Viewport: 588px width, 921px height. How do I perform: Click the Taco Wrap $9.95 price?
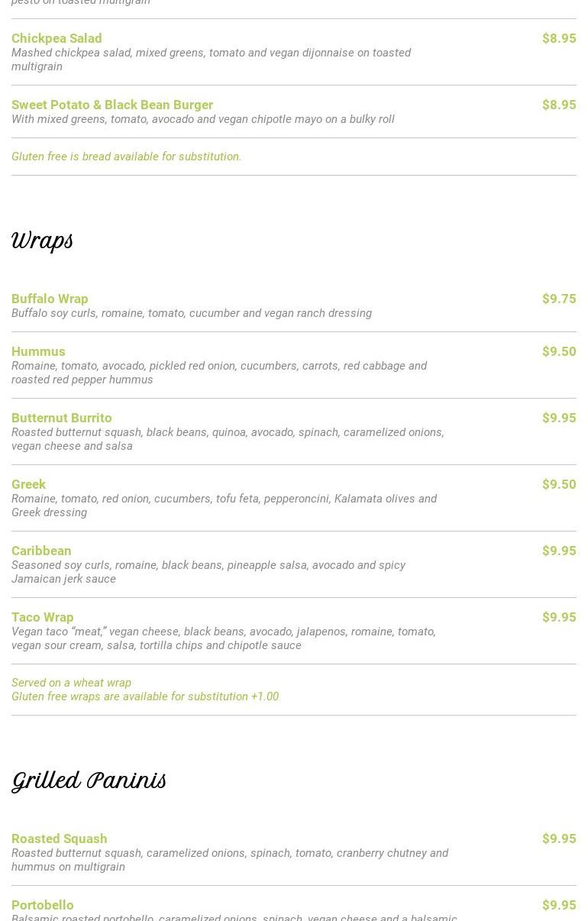(559, 617)
